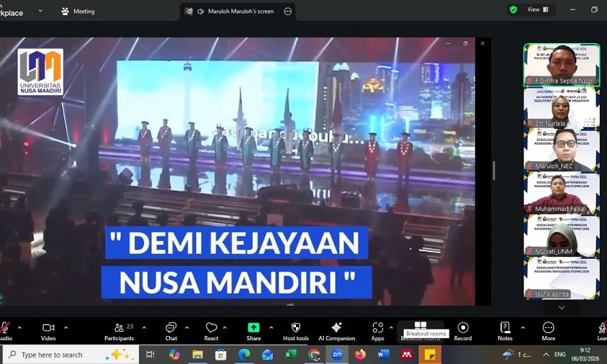Viewport: 607px width, 364px height.
Task: Switch to the Meeting tab
Action: click(x=78, y=12)
